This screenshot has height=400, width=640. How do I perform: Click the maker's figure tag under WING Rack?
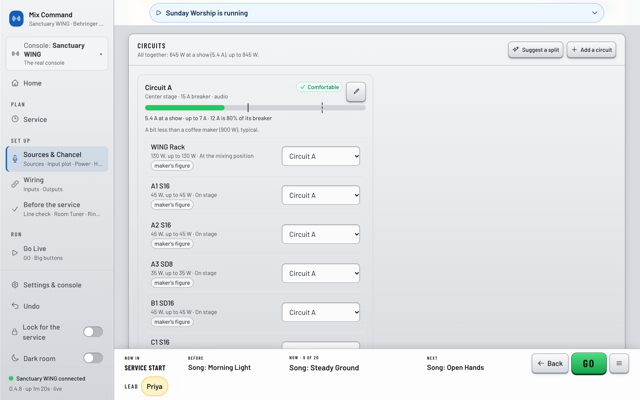[172, 166]
